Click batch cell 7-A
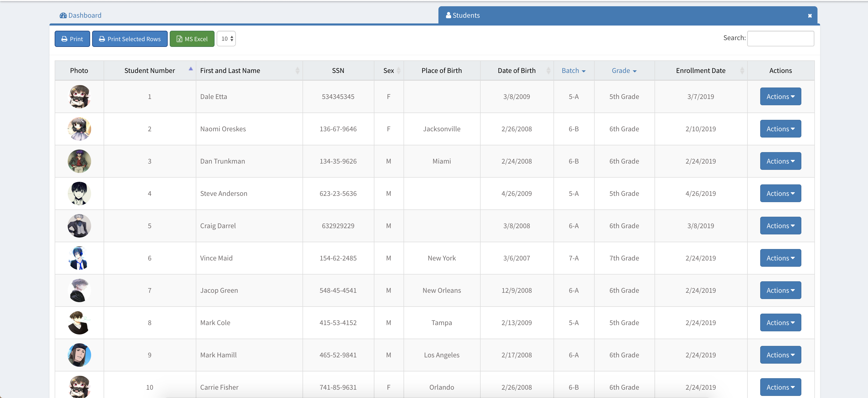Image resolution: width=868 pixels, height=398 pixels. click(x=574, y=258)
